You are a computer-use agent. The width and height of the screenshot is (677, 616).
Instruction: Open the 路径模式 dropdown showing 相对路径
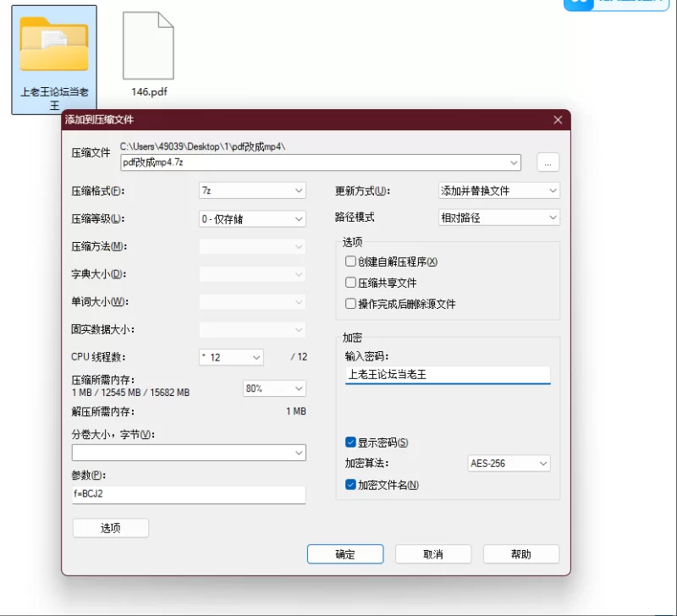click(498, 217)
